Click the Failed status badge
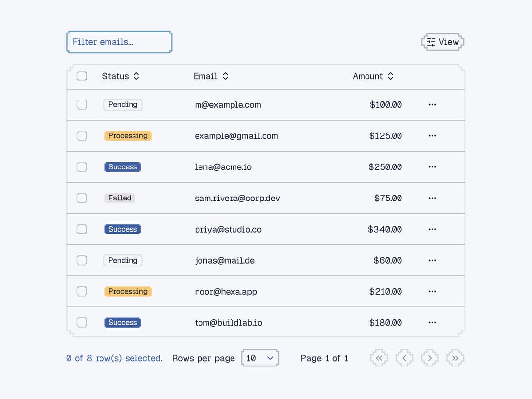This screenshot has height=399, width=532. (120, 198)
